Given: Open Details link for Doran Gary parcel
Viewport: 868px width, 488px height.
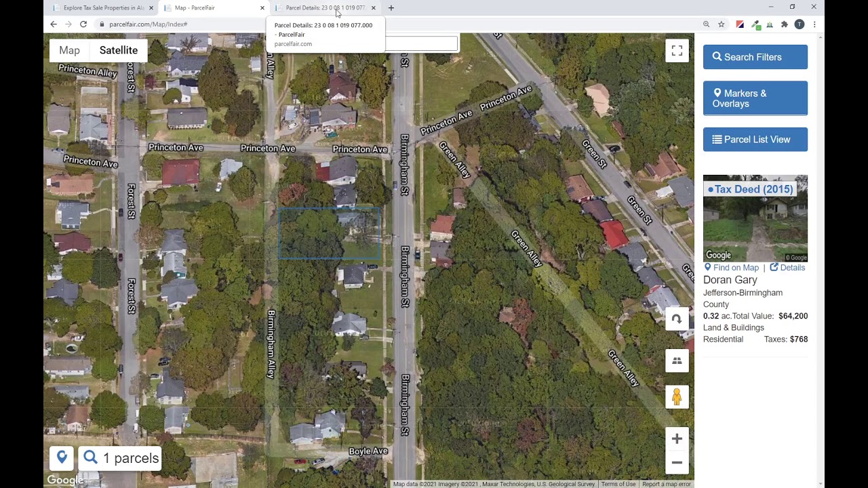Looking at the screenshot, I should point(787,268).
